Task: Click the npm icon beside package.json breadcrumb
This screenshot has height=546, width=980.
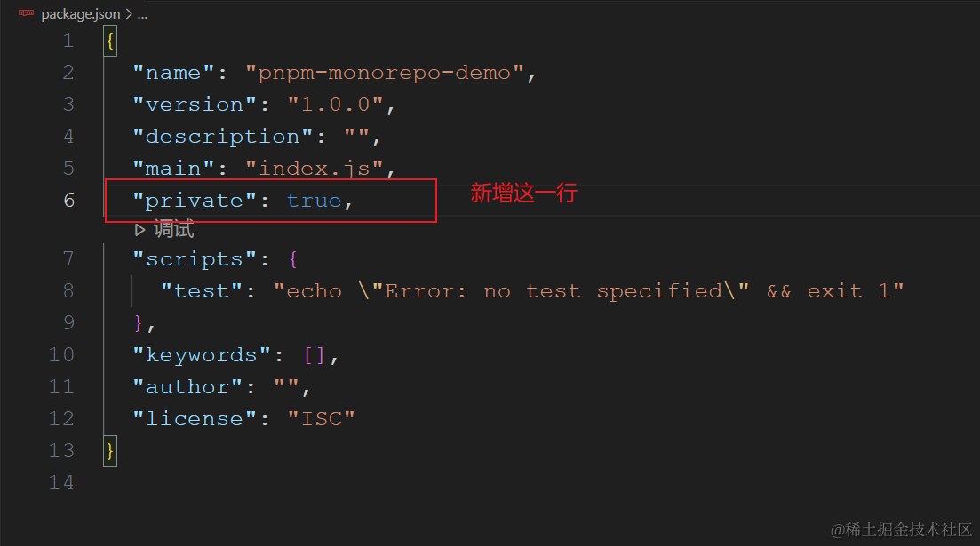Action: click(27, 13)
